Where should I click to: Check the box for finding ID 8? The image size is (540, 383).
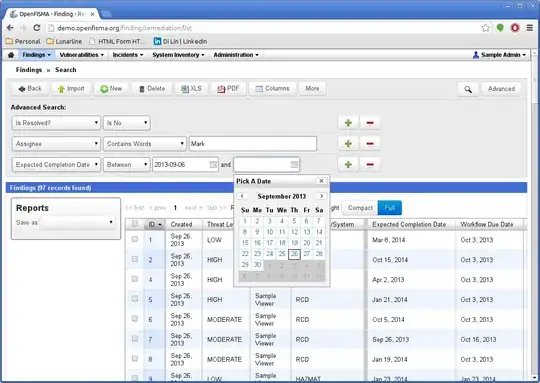135,359
